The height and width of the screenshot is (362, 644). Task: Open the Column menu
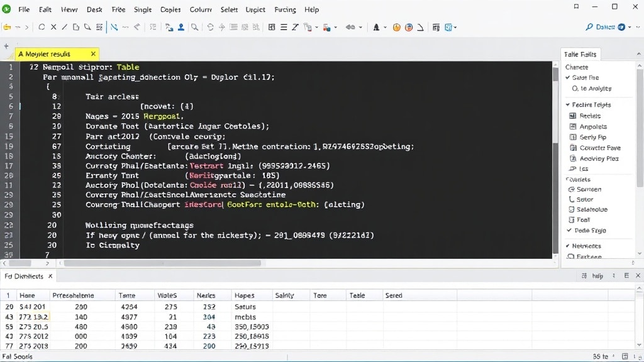(201, 10)
